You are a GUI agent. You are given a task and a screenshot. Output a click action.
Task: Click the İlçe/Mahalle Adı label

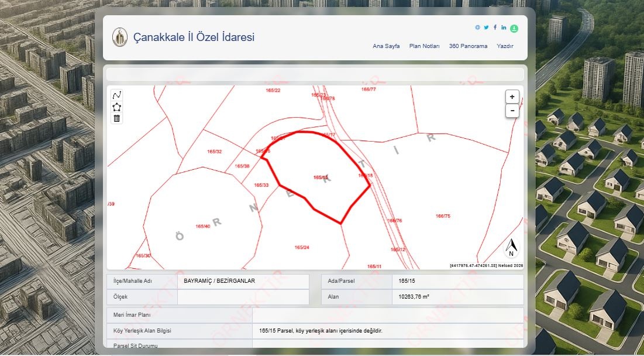[133, 281]
